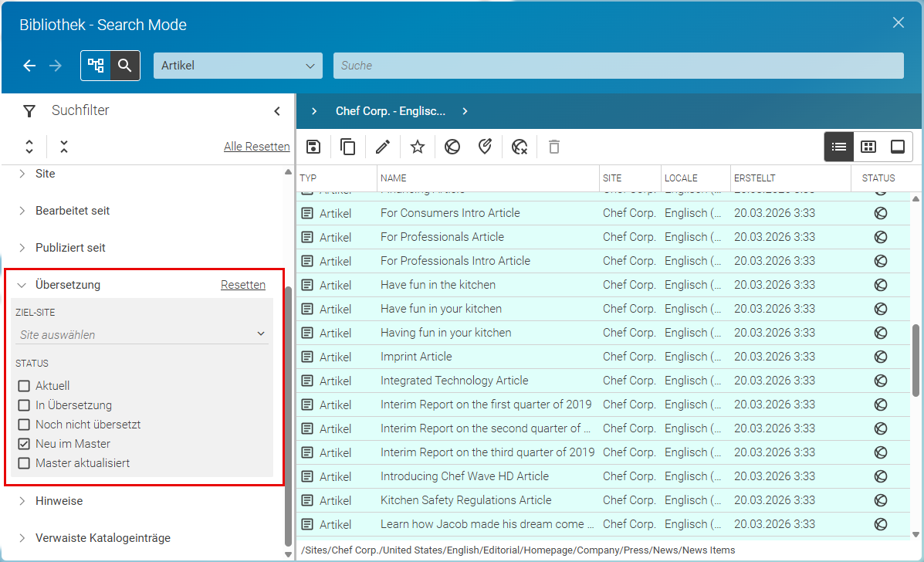Open the Artikel content type dropdown
924x562 pixels.
click(238, 66)
